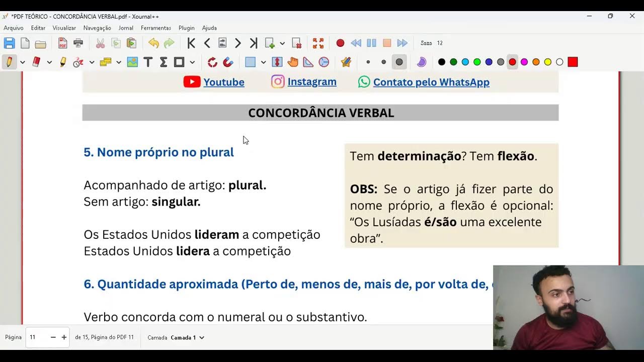644x362 pixels.
Task: Create a new blank journal
Action: [25, 43]
